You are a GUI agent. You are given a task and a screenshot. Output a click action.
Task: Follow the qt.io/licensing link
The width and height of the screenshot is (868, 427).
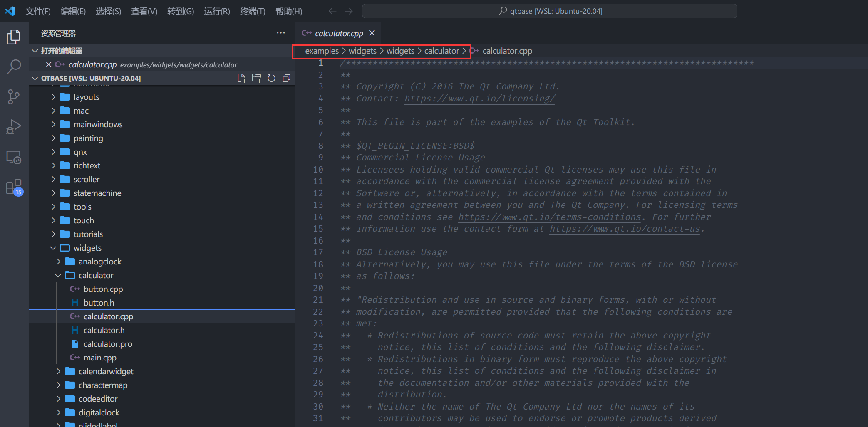click(x=479, y=99)
